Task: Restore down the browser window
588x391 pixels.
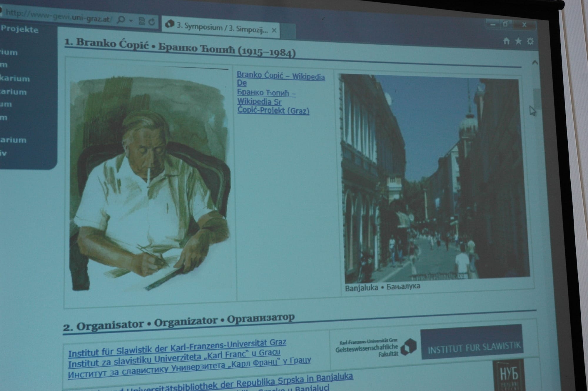Action: (x=506, y=24)
